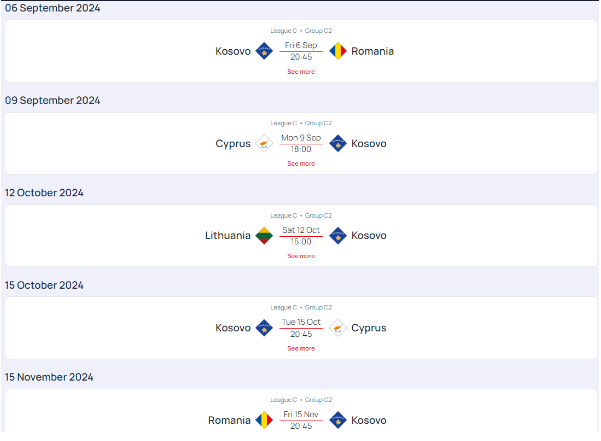Open Group C2 link above Cyprus vs Kosovo

(x=318, y=123)
